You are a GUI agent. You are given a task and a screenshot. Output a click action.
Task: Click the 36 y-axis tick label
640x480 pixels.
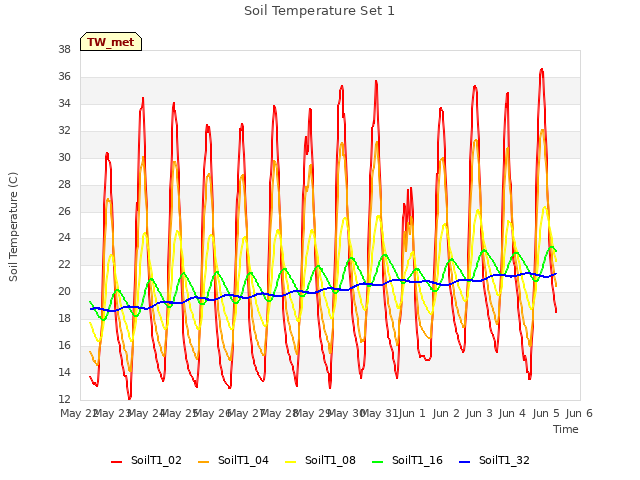pyautogui.click(x=64, y=77)
